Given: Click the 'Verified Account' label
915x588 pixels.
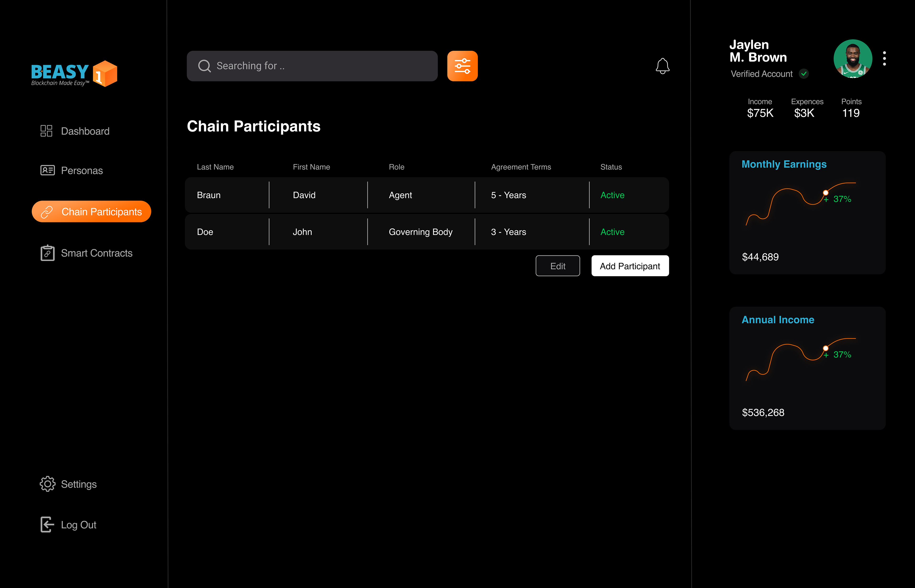Looking at the screenshot, I should [761, 74].
